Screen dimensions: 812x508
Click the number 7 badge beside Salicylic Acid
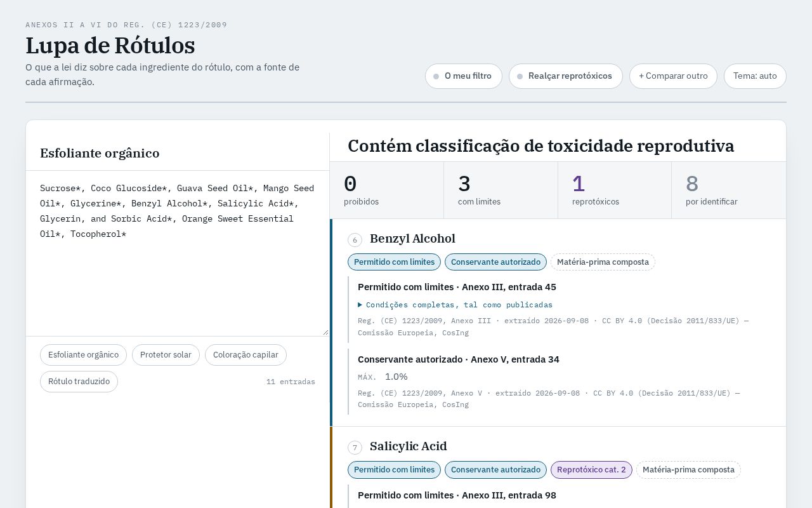point(355,448)
